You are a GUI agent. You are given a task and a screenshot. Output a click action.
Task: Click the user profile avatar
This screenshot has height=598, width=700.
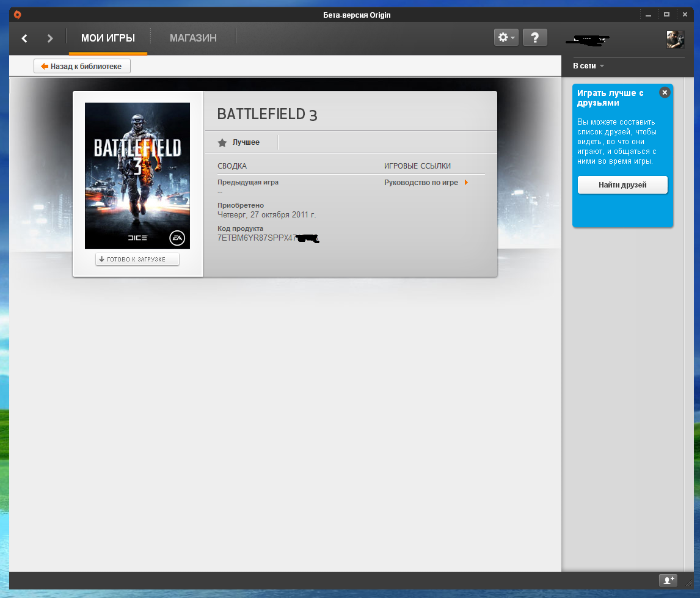click(675, 40)
